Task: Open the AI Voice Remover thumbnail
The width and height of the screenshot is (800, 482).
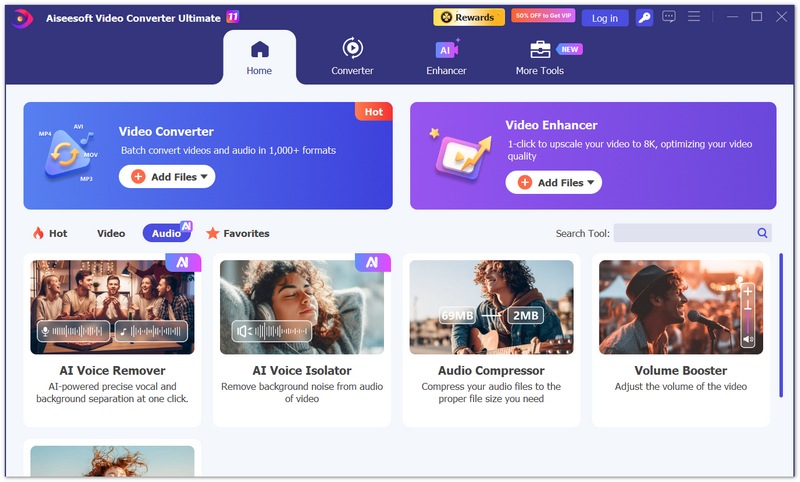Action: (112, 307)
